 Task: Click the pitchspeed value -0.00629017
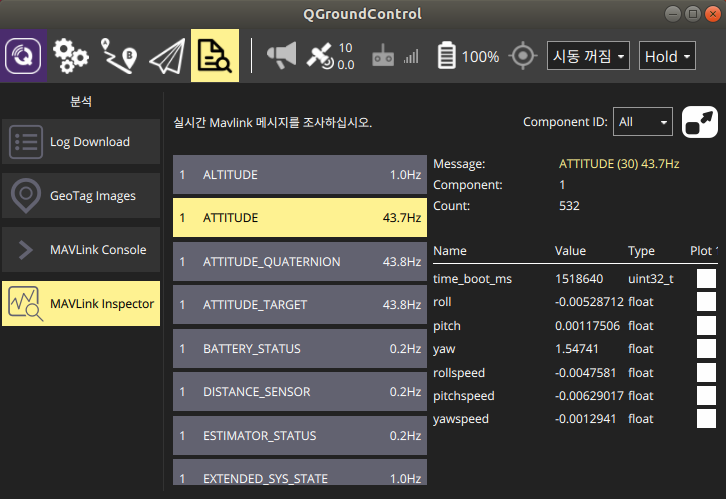coord(589,396)
